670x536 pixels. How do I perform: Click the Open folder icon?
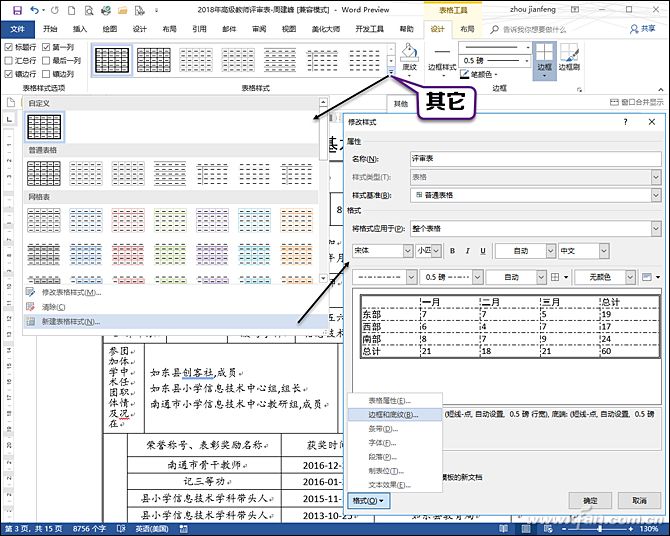point(123,10)
